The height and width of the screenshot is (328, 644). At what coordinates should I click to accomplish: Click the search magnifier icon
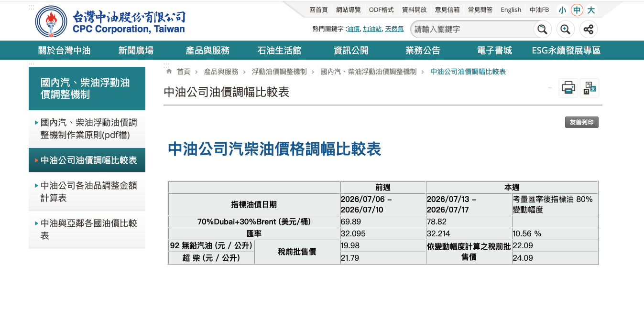[542, 30]
